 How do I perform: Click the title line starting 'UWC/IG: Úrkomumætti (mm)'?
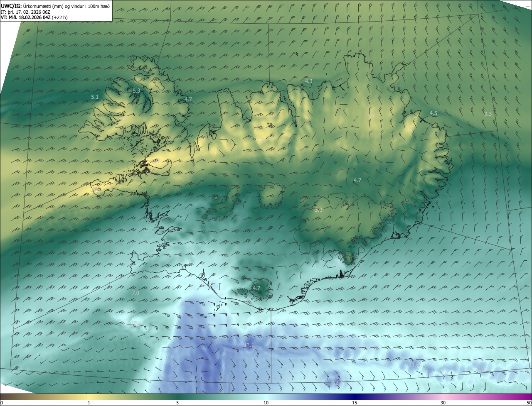pyautogui.click(x=55, y=6)
